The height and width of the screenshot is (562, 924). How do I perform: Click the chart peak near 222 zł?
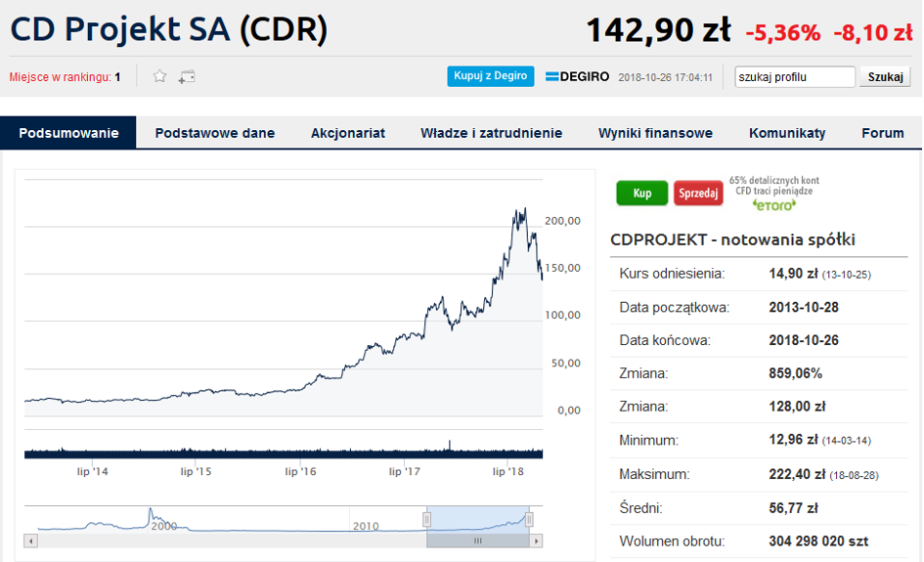tap(524, 208)
